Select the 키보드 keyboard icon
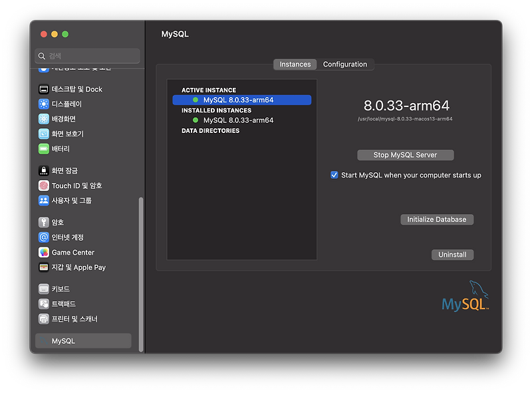This screenshot has width=532, height=393. [x=43, y=289]
